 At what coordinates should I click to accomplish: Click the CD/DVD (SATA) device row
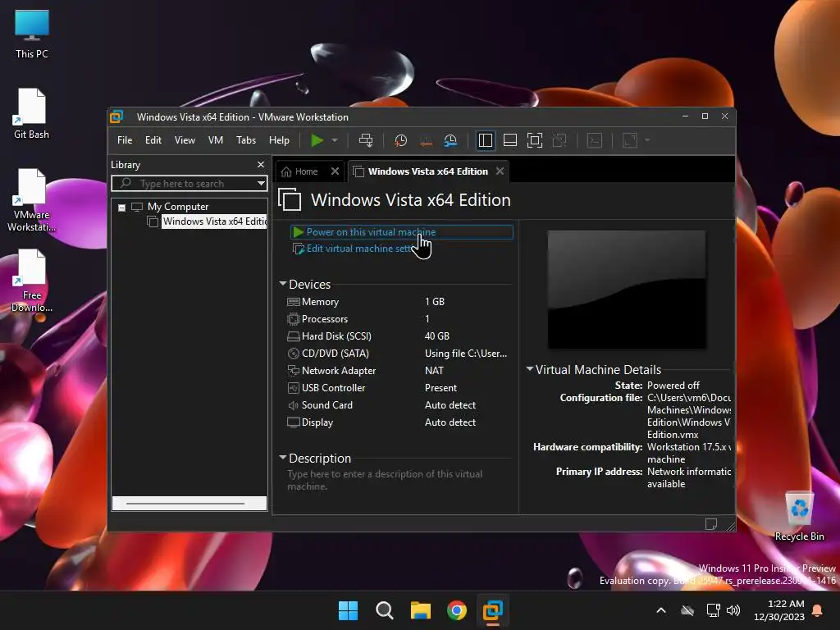398,354
